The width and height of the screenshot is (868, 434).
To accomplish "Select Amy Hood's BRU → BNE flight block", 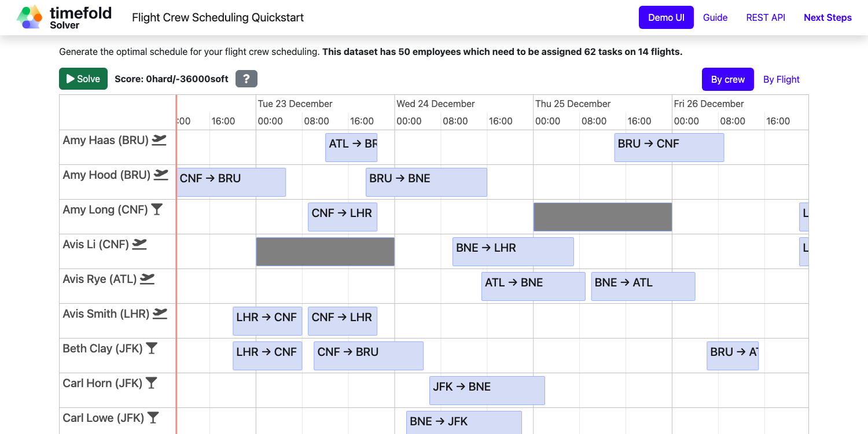I will tap(426, 182).
